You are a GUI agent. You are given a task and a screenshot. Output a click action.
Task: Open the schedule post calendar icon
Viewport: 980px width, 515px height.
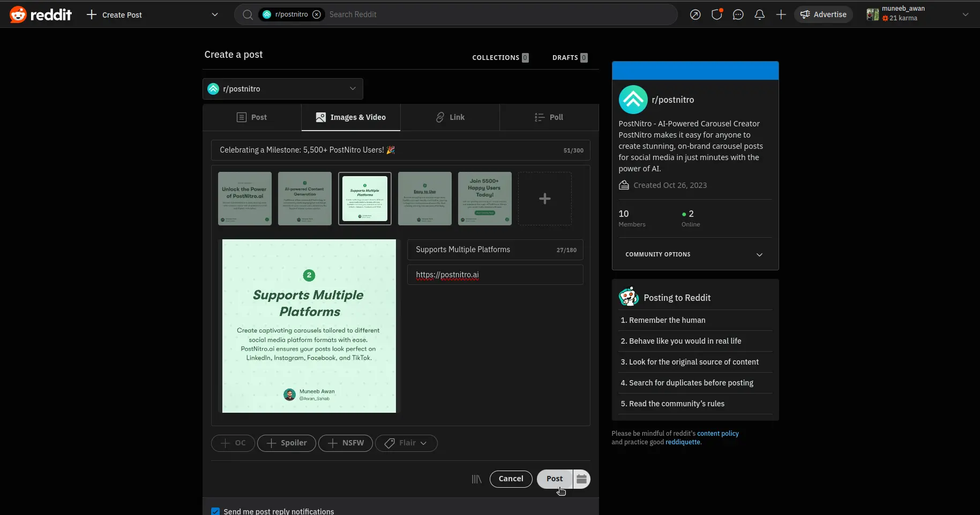581,479
